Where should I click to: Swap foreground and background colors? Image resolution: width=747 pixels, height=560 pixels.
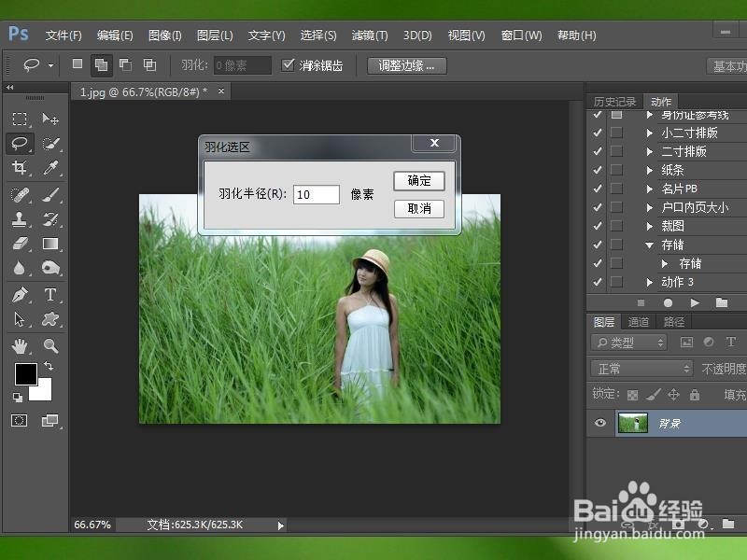pyautogui.click(x=49, y=366)
